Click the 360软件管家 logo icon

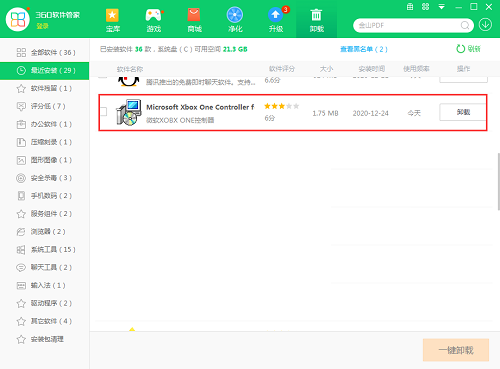(18, 19)
